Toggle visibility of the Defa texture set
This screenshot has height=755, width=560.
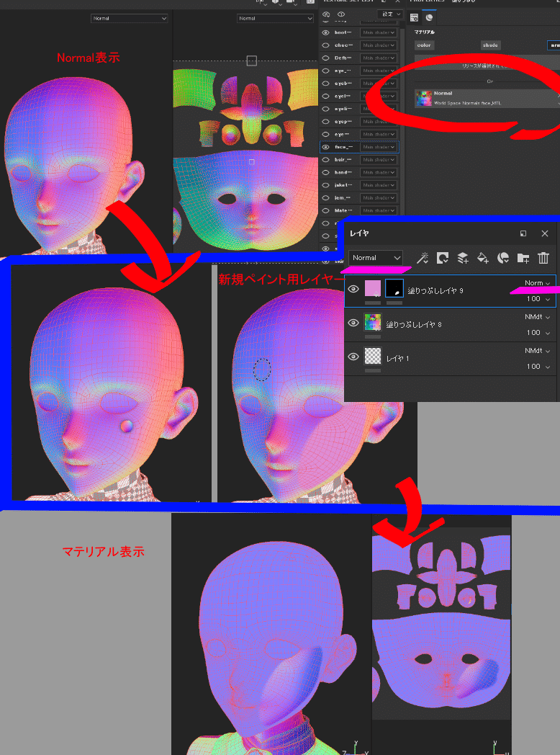325,58
